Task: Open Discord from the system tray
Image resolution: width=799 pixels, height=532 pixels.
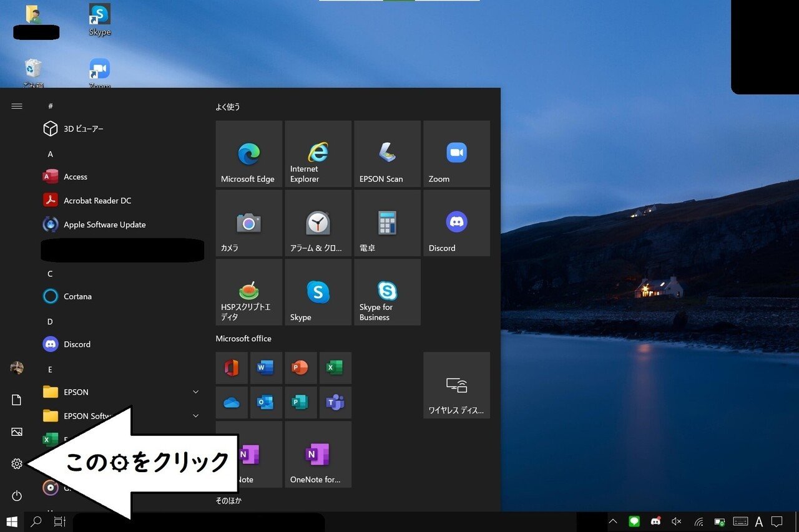Action: (655, 521)
